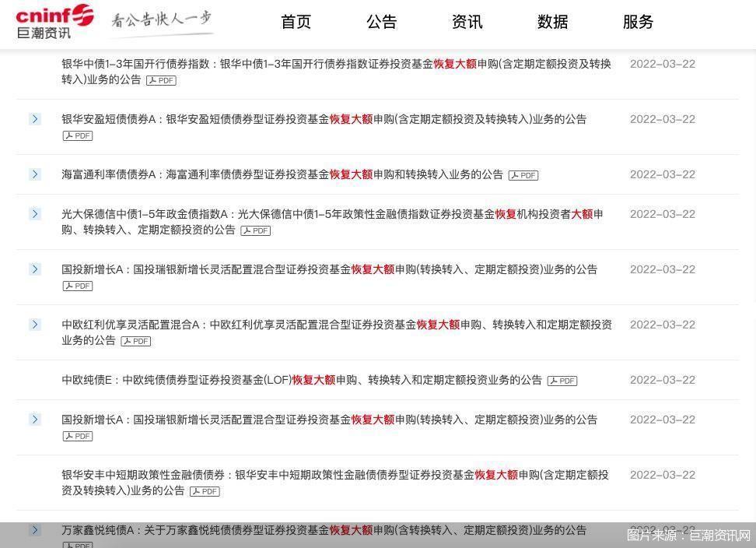The width and height of the screenshot is (756, 548).
Task: Expand the 光大保德信中债1-5年政金债指数A row chevron
Action: 35,214
